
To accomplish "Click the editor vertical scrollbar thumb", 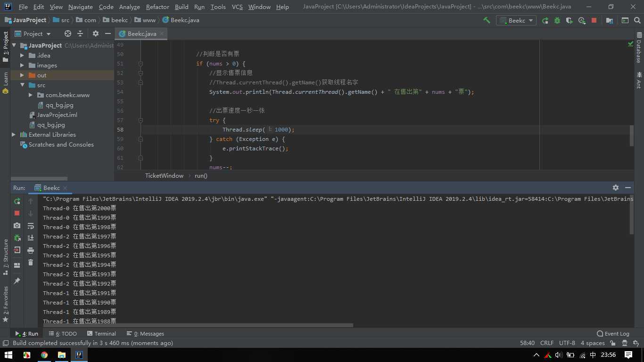I will pos(632,136).
